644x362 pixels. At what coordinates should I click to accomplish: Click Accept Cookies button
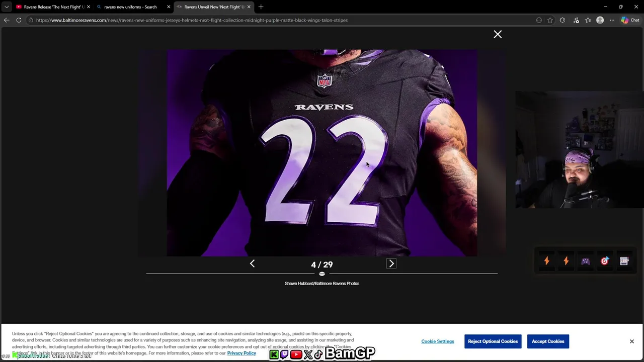click(548, 341)
